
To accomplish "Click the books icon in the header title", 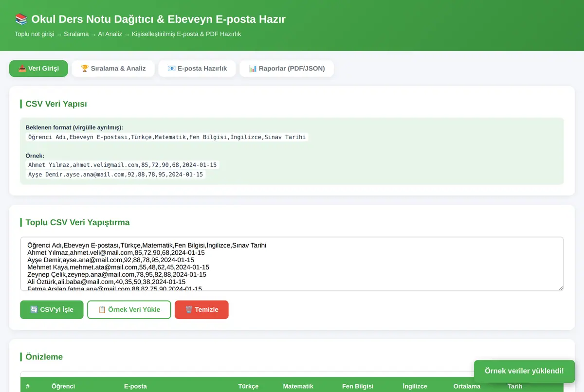I will [x=21, y=19].
